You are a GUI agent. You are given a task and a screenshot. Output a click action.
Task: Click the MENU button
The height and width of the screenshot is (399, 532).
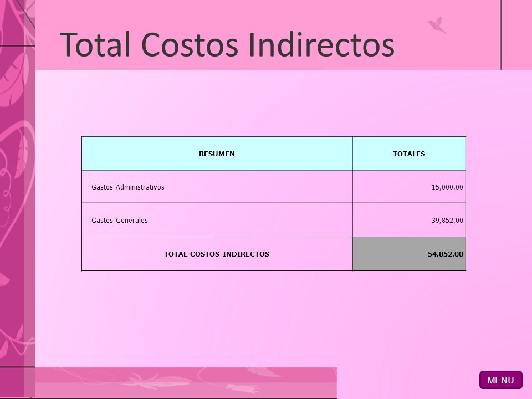[x=501, y=380]
